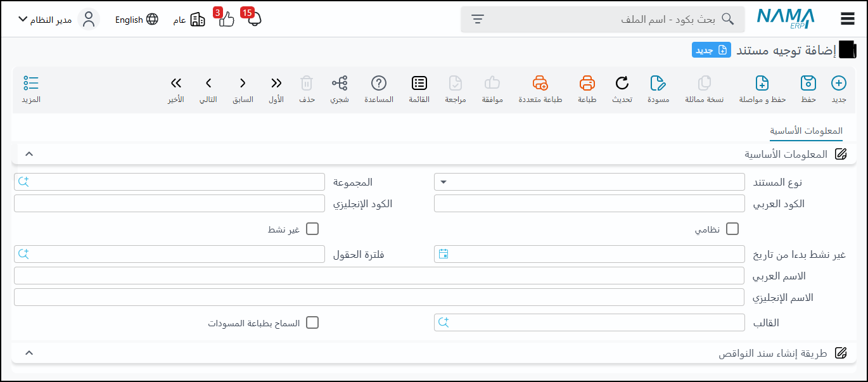Image resolution: width=868 pixels, height=382 pixels.
Task: Toggle Allow printing drafts (السماح بطباعة المسودات) checkbox
Action: pyautogui.click(x=312, y=323)
